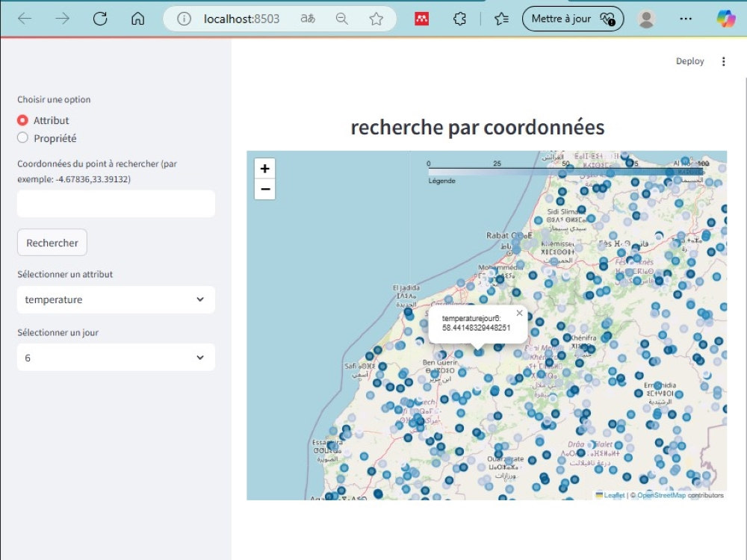Image resolution: width=747 pixels, height=560 pixels.
Task: Go forward in browser history
Action: 63,19
